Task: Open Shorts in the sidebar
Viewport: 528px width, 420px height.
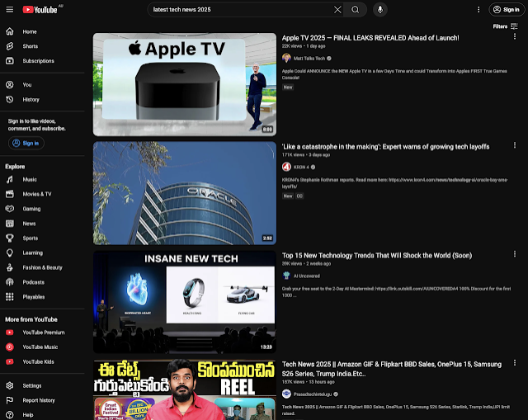Action: click(x=30, y=46)
